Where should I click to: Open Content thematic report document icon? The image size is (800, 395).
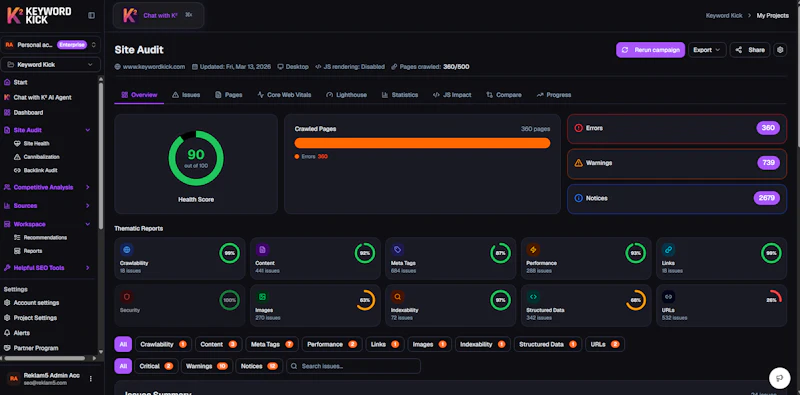coord(262,250)
